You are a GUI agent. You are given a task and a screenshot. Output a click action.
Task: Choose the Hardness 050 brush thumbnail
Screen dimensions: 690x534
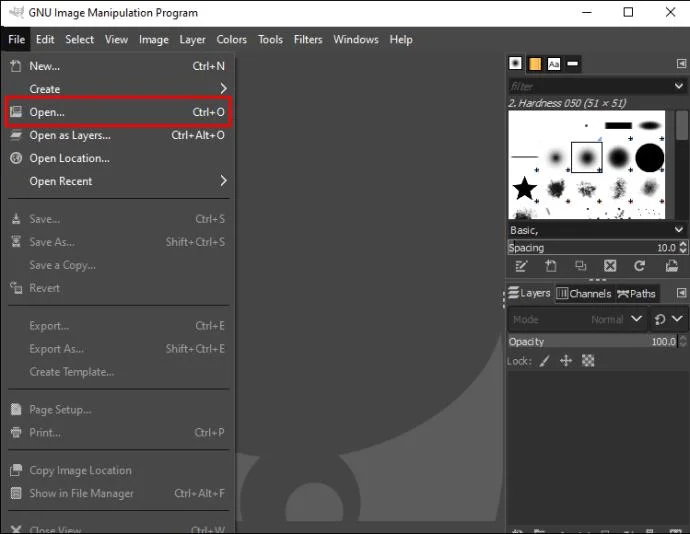587,157
